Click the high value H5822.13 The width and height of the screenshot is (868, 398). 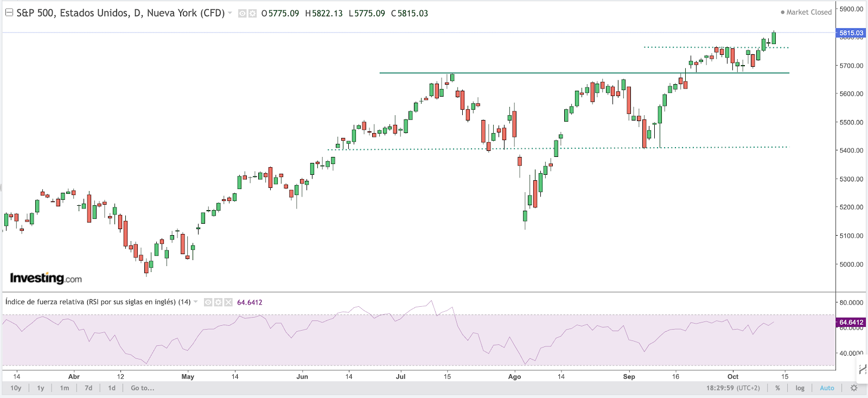[324, 14]
